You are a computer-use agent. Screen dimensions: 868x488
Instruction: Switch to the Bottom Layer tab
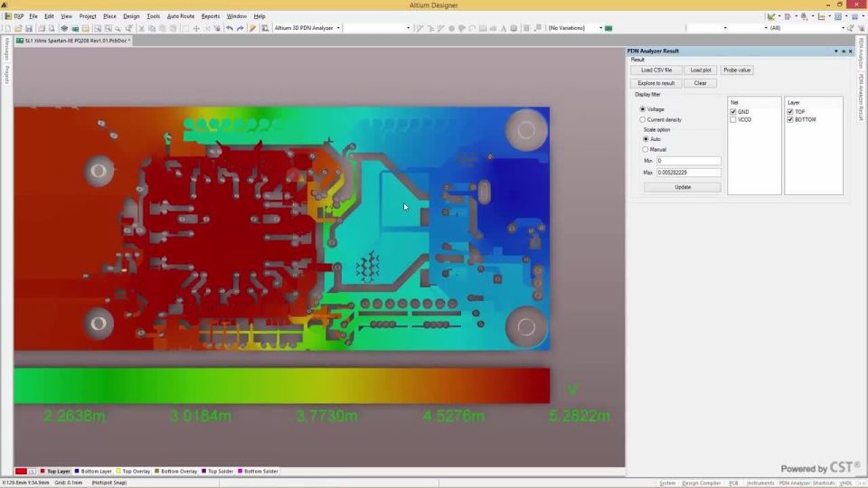(x=92, y=472)
